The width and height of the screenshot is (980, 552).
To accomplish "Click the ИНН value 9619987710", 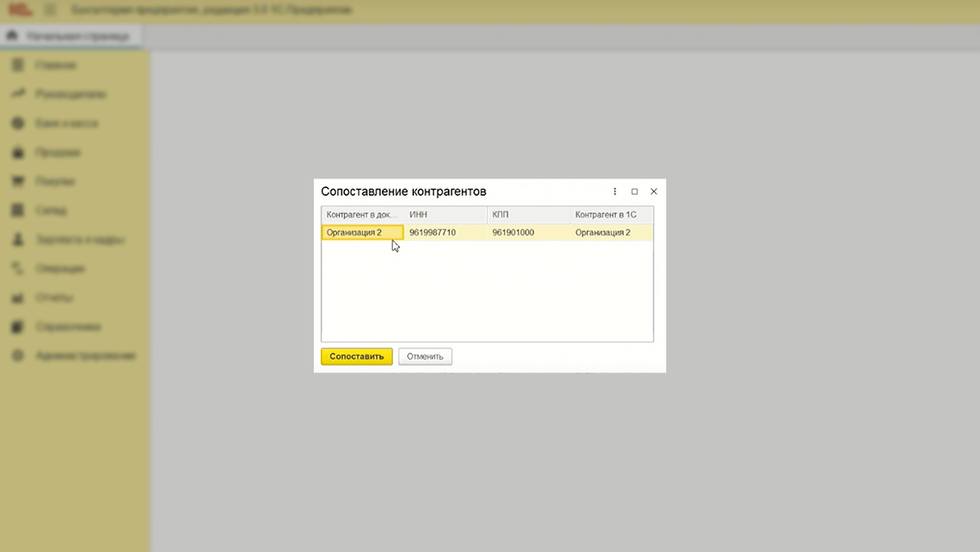I will pos(433,232).
